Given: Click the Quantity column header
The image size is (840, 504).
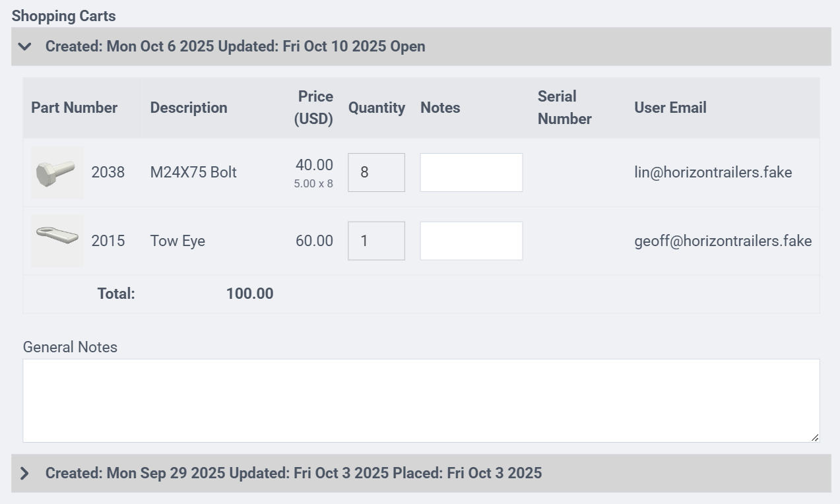Looking at the screenshot, I should (x=376, y=108).
